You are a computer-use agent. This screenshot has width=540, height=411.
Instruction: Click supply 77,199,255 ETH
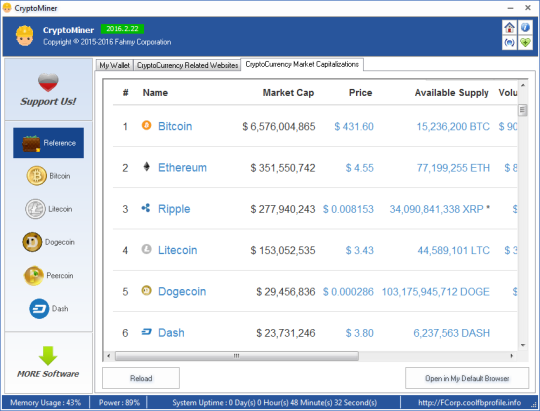click(x=453, y=168)
